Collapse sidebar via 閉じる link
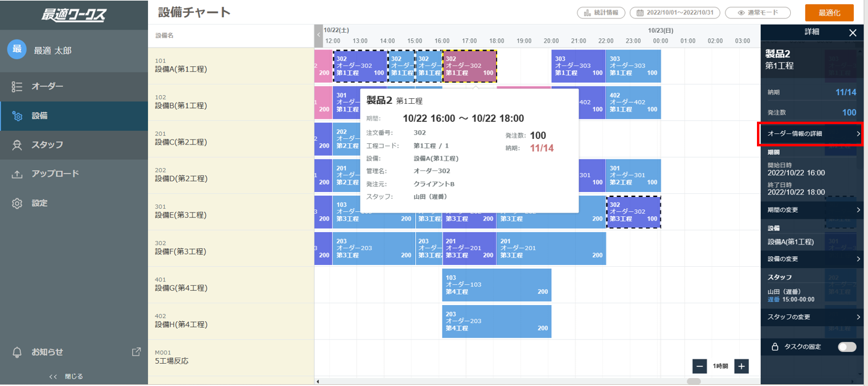 coord(66,376)
